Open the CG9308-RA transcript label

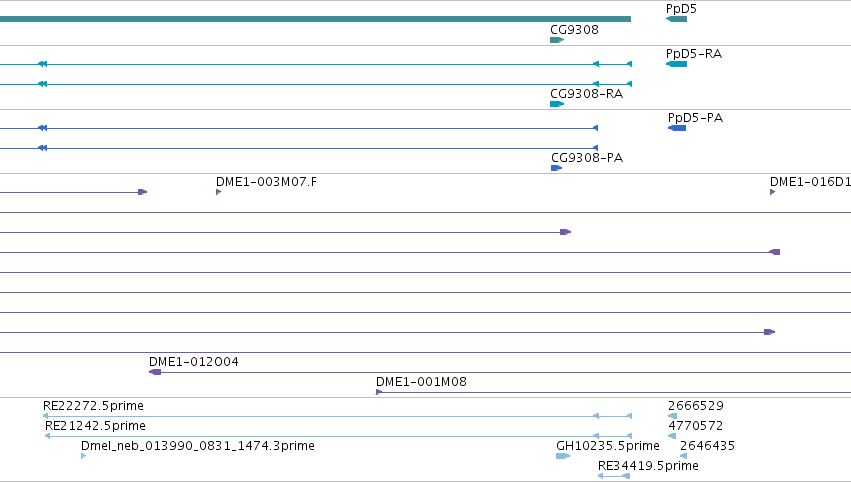point(586,94)
